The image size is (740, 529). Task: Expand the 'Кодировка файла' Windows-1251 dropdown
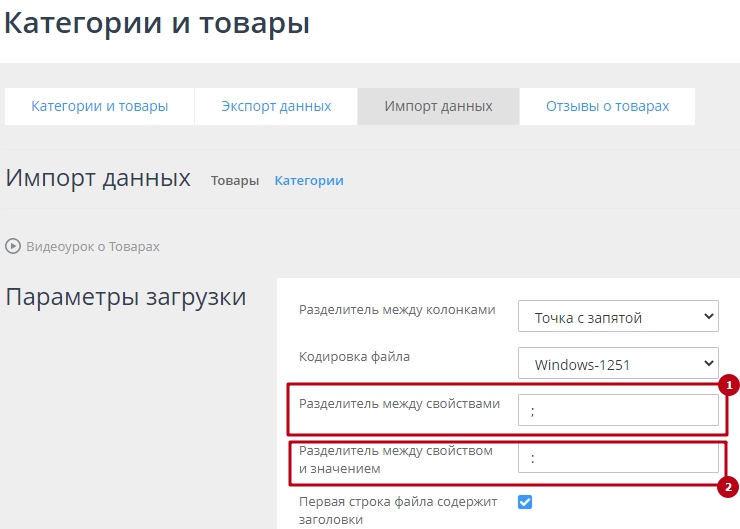(x=618, y=364)
